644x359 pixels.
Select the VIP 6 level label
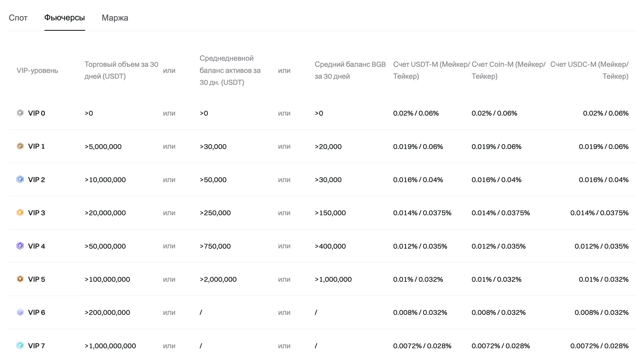click(x=37, y=313)
